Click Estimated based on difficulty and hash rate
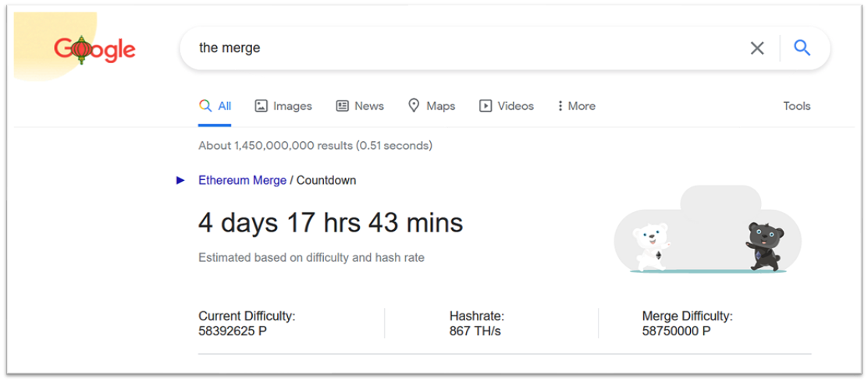This screenshot has width=868, height=382. [x=311, y=257]
